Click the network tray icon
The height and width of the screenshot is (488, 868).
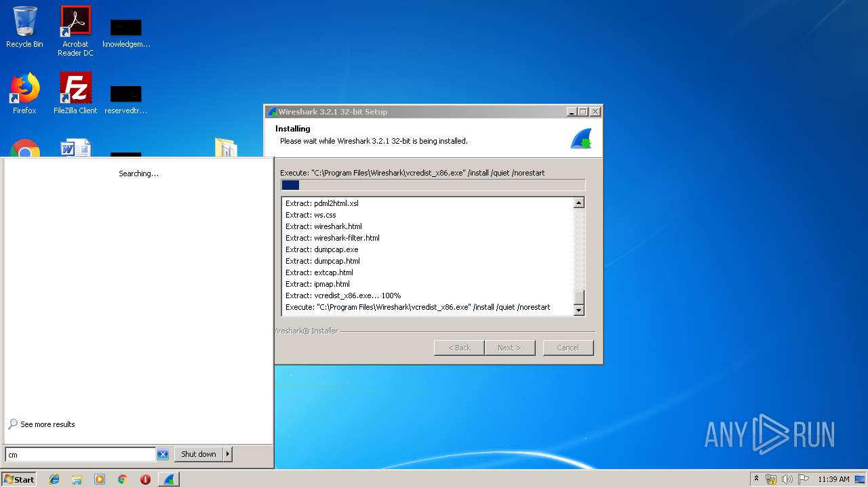771,479
